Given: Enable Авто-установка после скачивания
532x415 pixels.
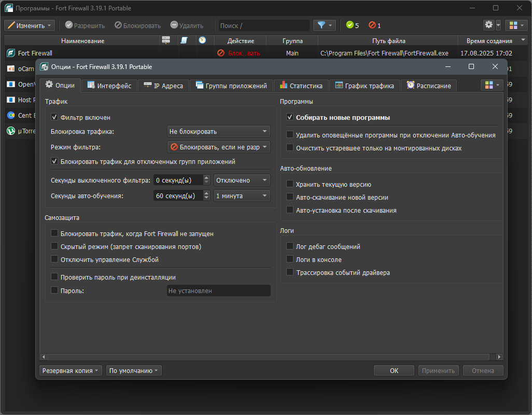Looking at the screenshot, I should click(x=290, y=210).
